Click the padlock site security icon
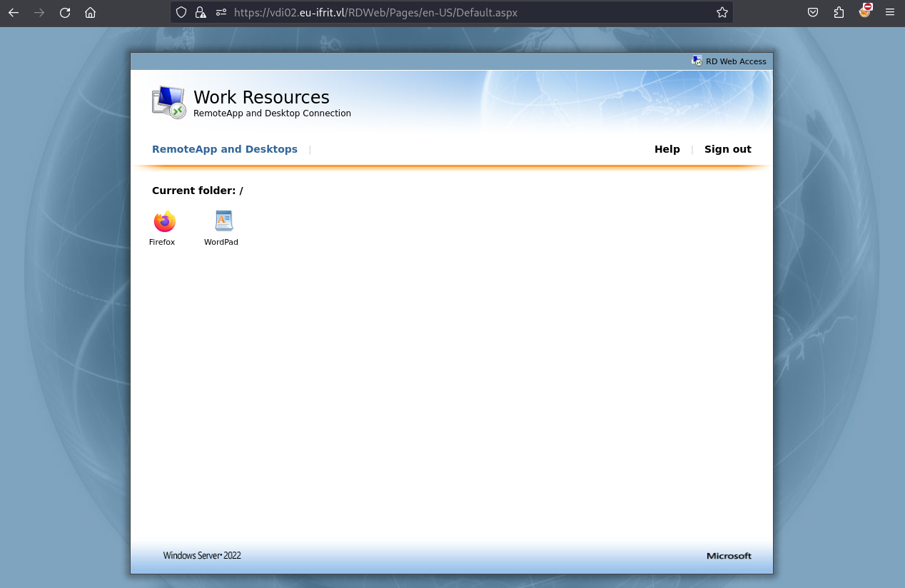Image resolution: width=905 pixels, height=588 pixels. click(201, 12)
